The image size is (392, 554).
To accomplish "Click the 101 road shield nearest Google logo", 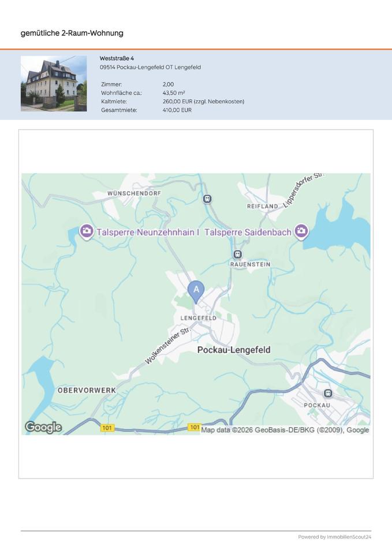I will click(x=107, y=428).
